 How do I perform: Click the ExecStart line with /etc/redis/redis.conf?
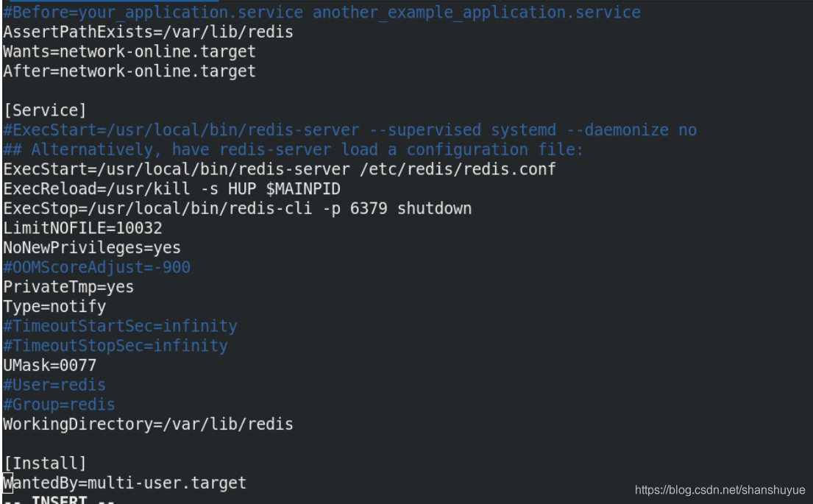(x=280, y=169)
